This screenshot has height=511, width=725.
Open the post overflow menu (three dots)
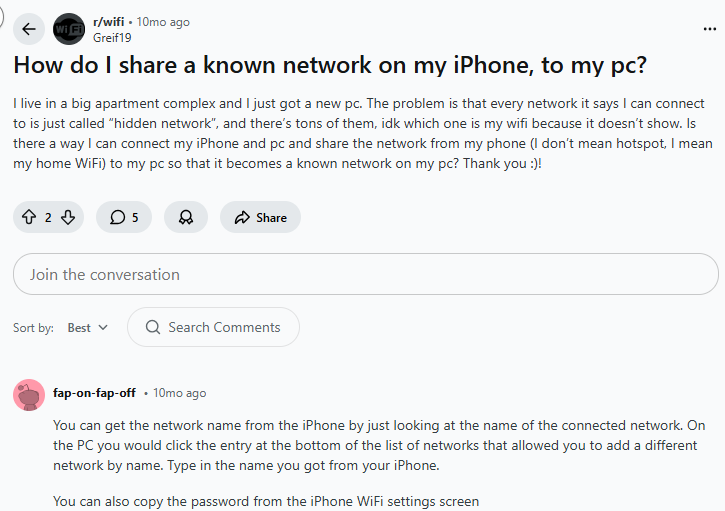pyautogui.click(x=709, y=29)
